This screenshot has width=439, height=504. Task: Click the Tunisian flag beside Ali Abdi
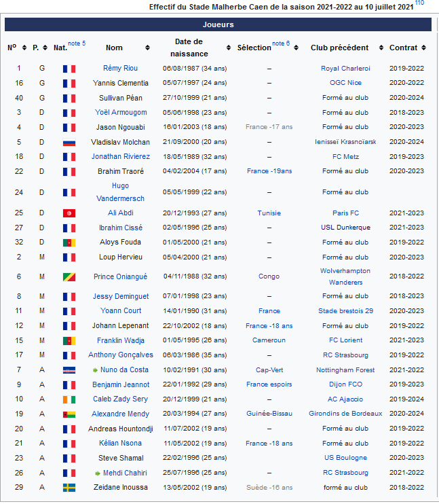coord(69,213)
